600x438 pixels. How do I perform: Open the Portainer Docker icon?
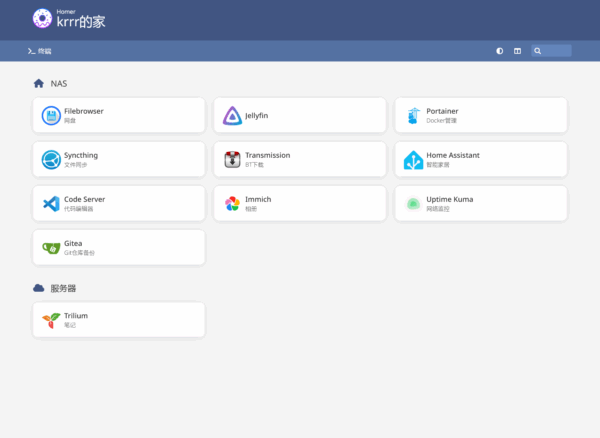click(413, 116)
